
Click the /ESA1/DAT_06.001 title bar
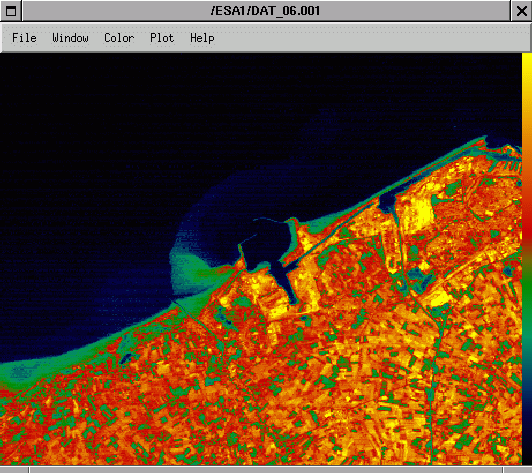coord(266,11)
